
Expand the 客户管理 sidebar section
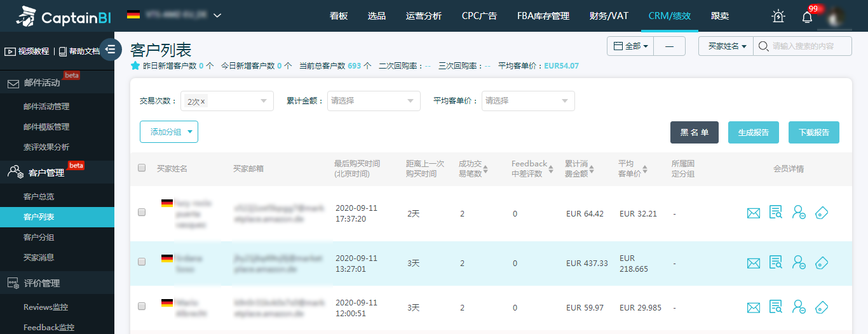57,172
